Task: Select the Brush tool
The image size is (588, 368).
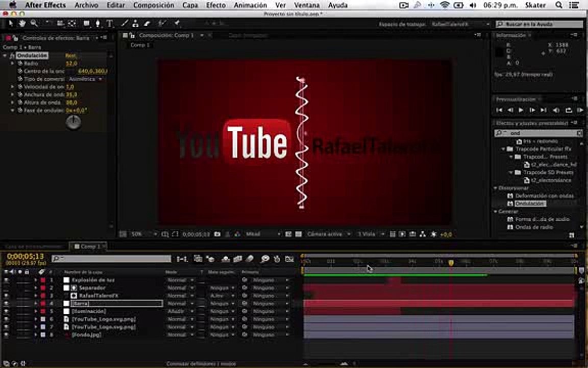Action: tap(125, 24)
